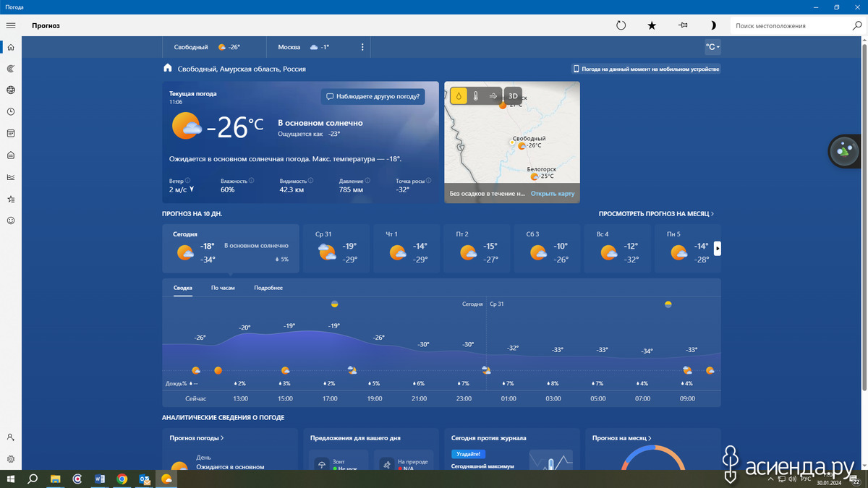
Task: Click the sign-in account icon in sidebar
Action: [x=11, y=437]
